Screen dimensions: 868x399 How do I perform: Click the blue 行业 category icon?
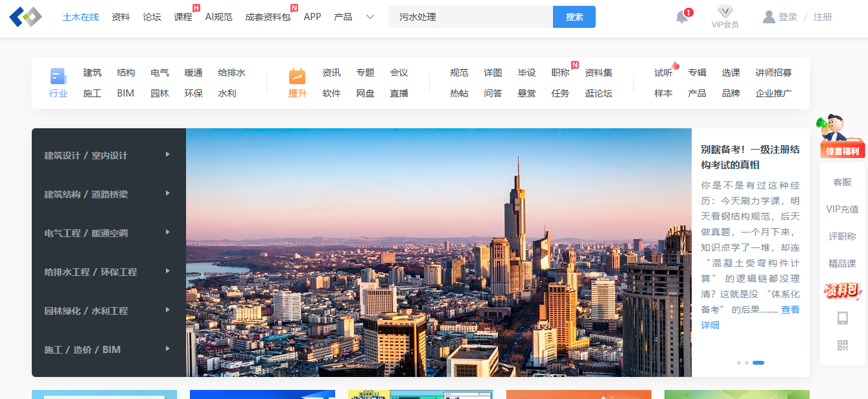pos(58,76)
